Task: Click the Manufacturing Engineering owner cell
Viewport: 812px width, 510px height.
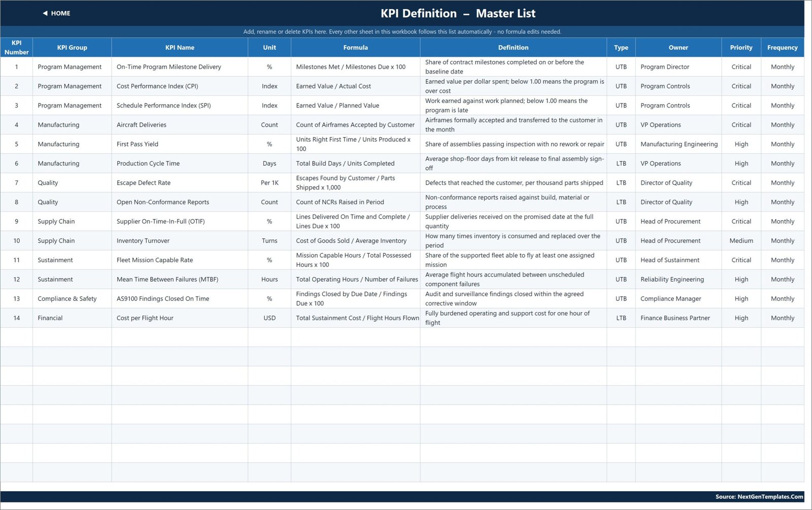Action: point(678,144)
